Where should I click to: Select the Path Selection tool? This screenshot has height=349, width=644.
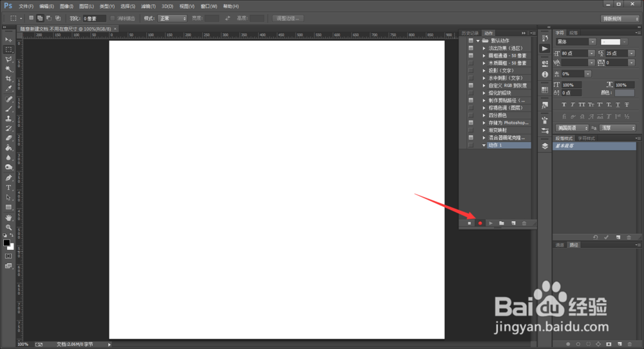[x=8, y=198]
